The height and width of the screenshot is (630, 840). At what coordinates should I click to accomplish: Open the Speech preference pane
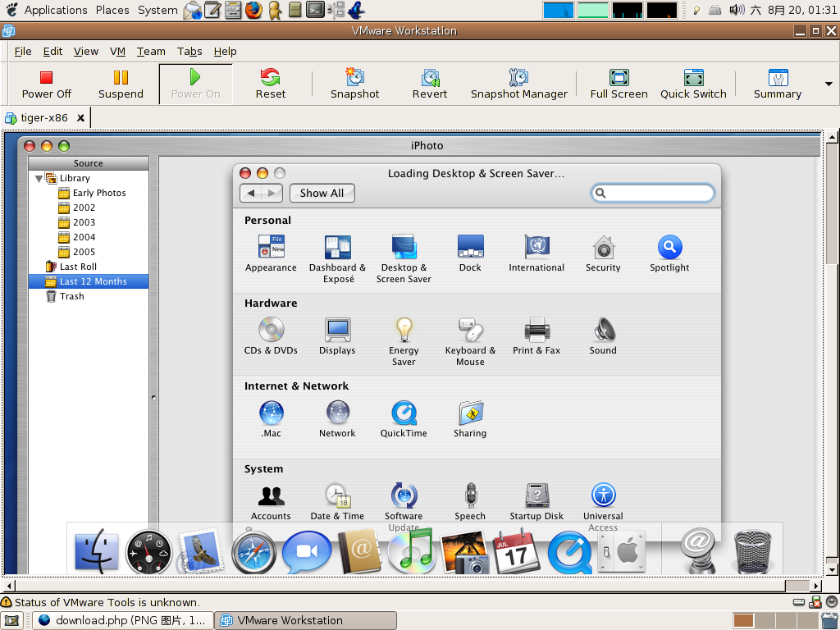[470, 502]
